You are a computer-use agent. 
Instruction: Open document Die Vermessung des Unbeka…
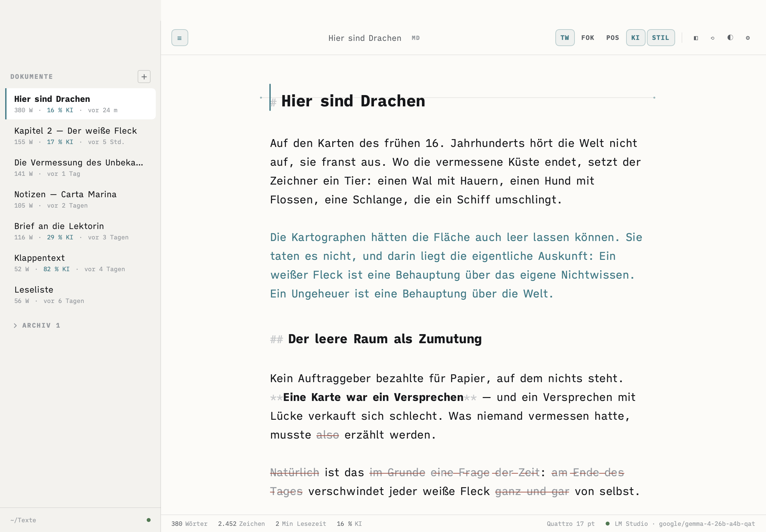[x=81, y=167]
